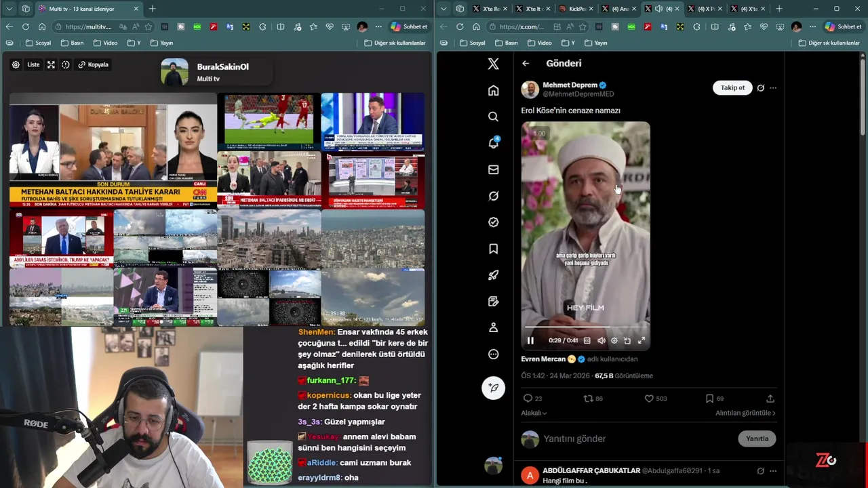The image size is (868, 488).
Task: Go back with Gönderi arrow
Action: [x=526, y=63]
